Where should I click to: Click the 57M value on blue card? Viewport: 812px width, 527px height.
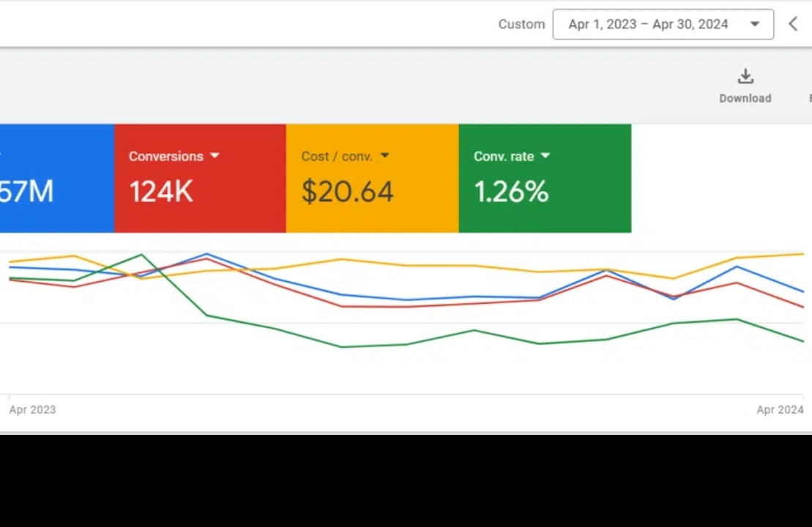[x=27, y=192]
